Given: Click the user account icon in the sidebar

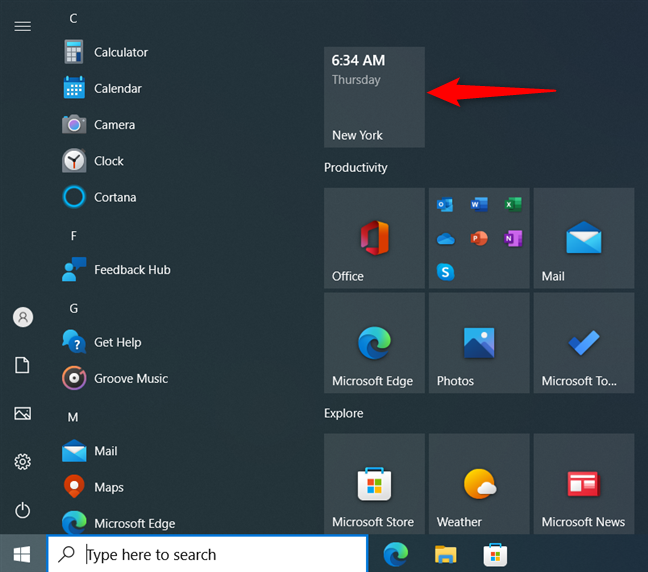Looking at the screenshot, I should pyautogui.click(x=23, y=317).
